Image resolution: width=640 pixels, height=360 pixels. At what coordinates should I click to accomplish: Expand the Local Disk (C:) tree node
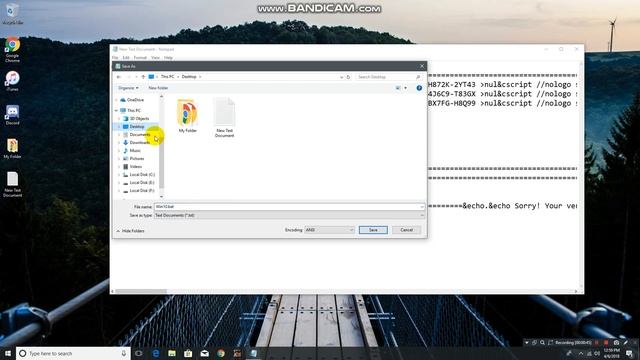[119, 175]
